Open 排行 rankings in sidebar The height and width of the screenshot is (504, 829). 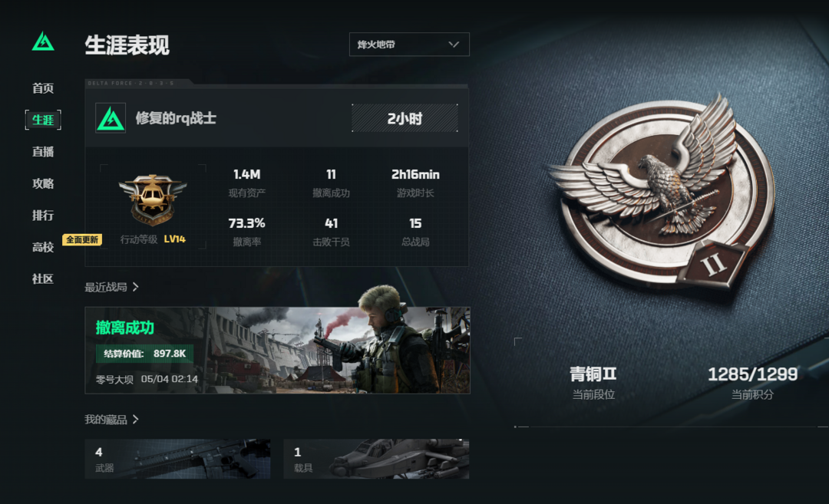pos(43,215)
